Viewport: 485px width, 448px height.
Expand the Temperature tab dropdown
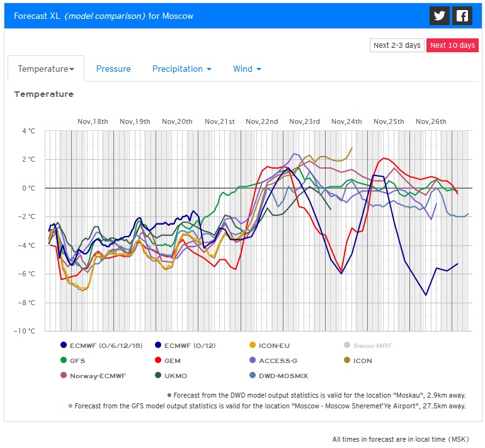(46, 69)
